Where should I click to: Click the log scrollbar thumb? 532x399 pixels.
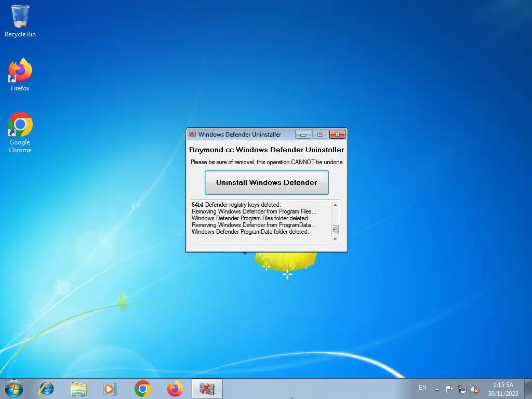335,230
